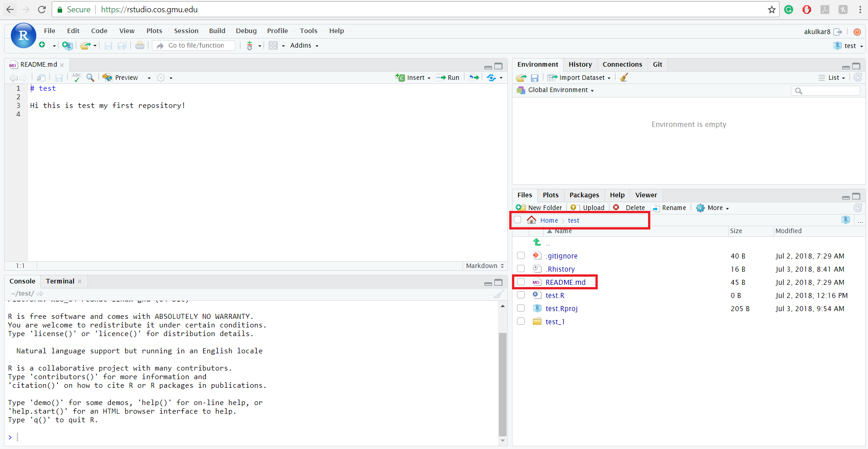868x449 pixels.
Task: Run spell check on document
Action: point(77,78)
